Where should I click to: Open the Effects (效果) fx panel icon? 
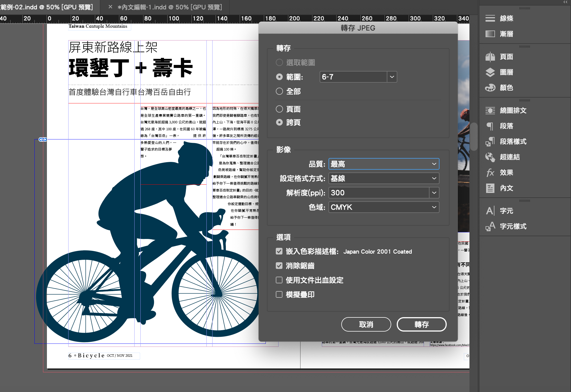point(490,172)
